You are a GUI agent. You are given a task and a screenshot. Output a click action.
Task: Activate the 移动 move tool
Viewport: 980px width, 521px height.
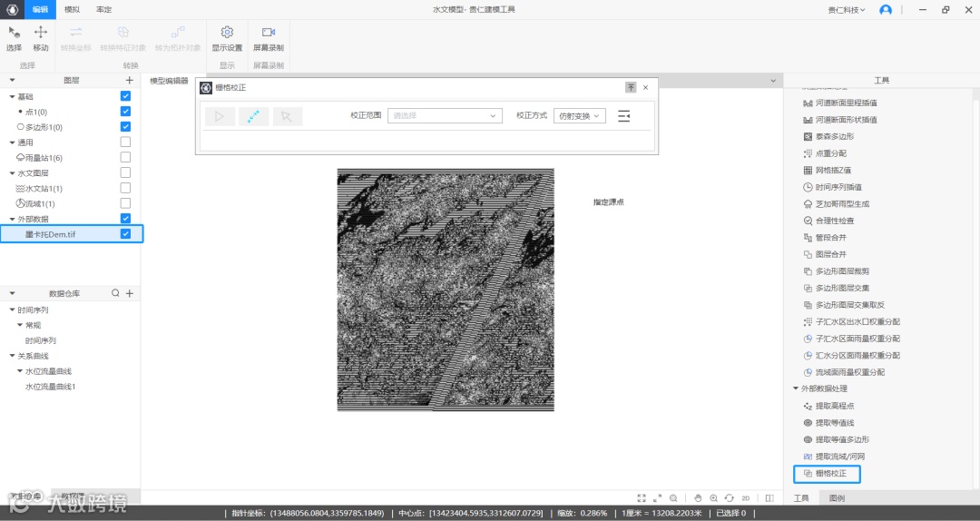[x=41, y=39]
